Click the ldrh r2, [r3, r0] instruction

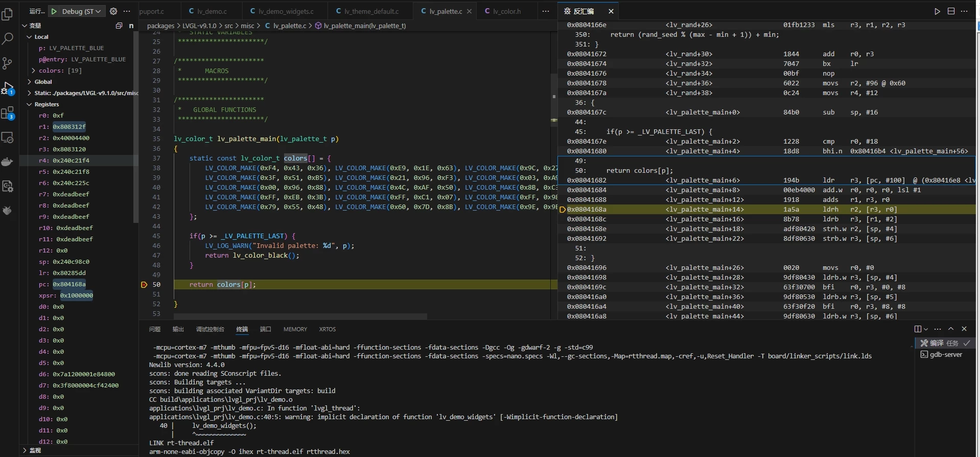859,210
